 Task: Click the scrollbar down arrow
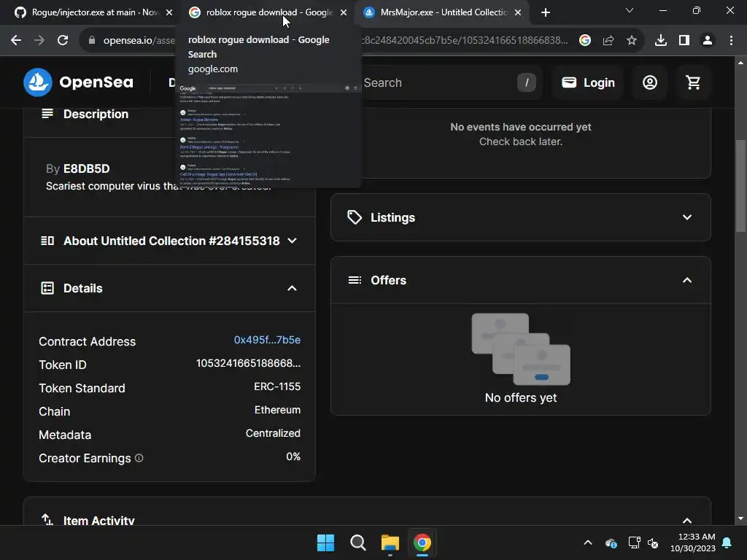click(740, 518)
